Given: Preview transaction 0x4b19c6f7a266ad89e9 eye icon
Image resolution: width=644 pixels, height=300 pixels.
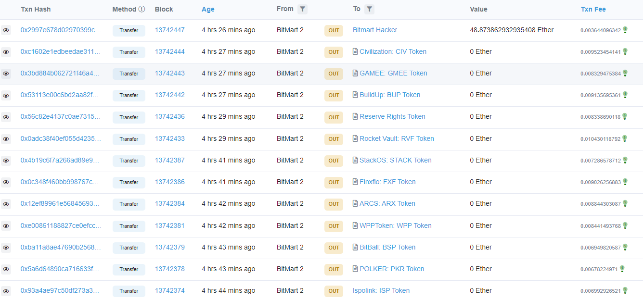Looking at the screenshot, I should pos(6,161).
